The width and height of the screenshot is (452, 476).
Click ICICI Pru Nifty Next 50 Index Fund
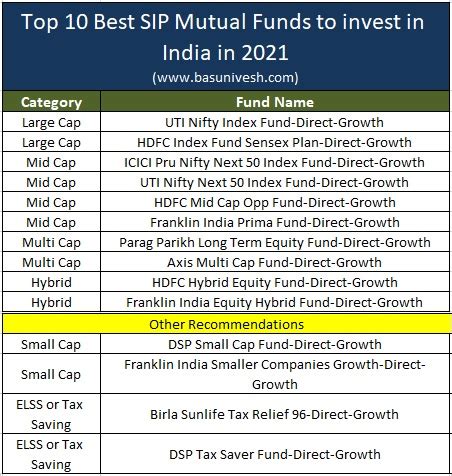(275, 162)
